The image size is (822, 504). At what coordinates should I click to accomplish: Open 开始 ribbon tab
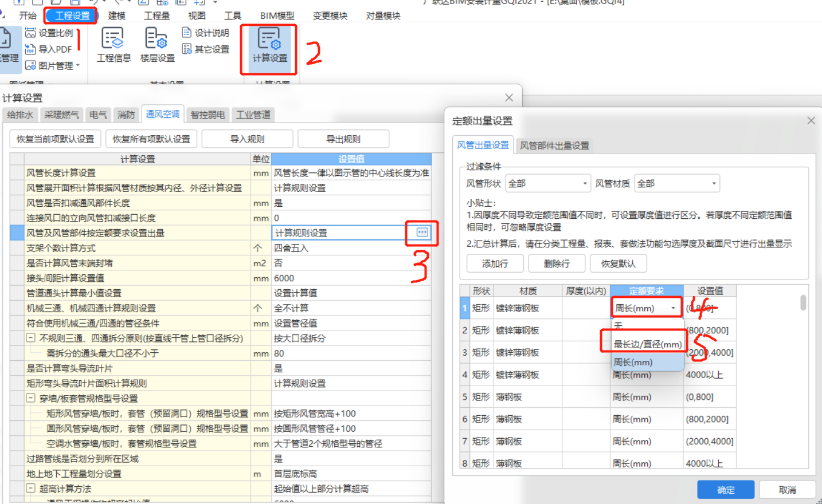point(28,15)
